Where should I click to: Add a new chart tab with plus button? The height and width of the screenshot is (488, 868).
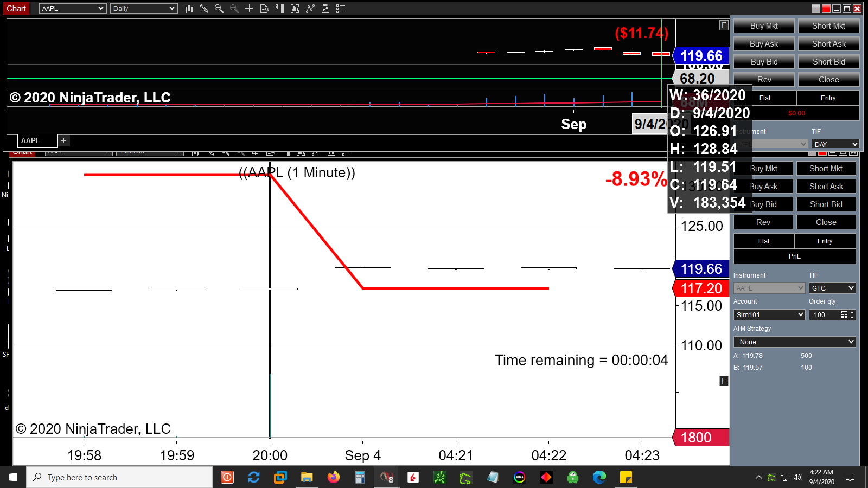[63, 140]
